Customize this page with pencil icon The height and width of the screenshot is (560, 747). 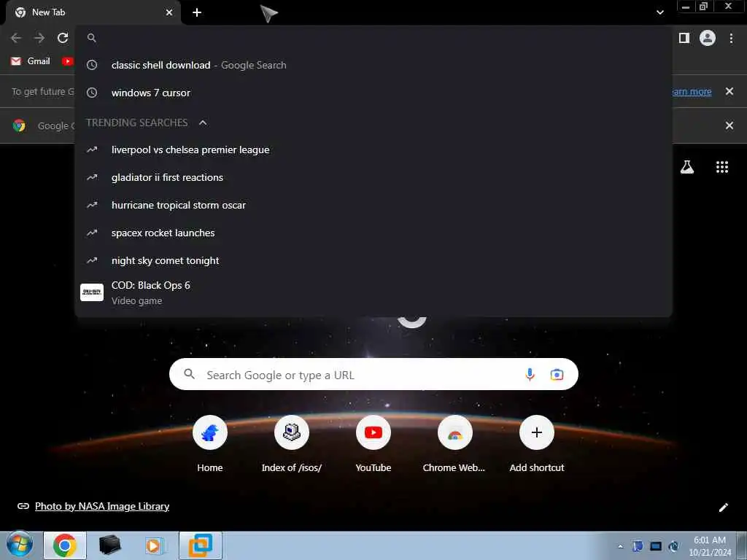723,507
